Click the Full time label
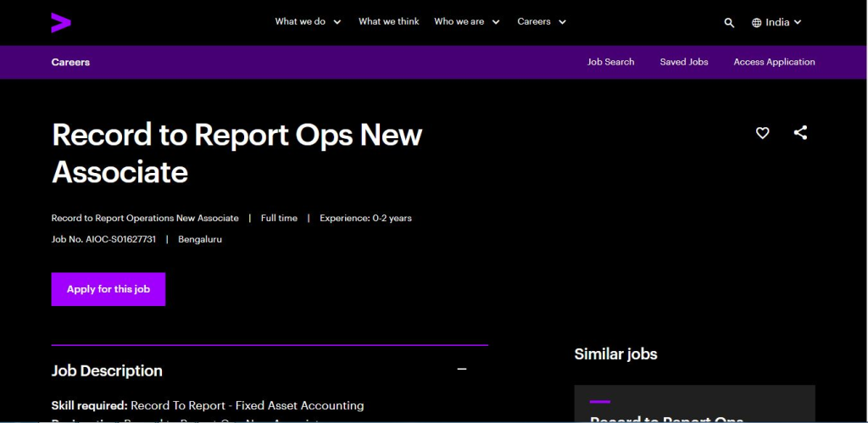The image size is (868, 423). [279, 218]
